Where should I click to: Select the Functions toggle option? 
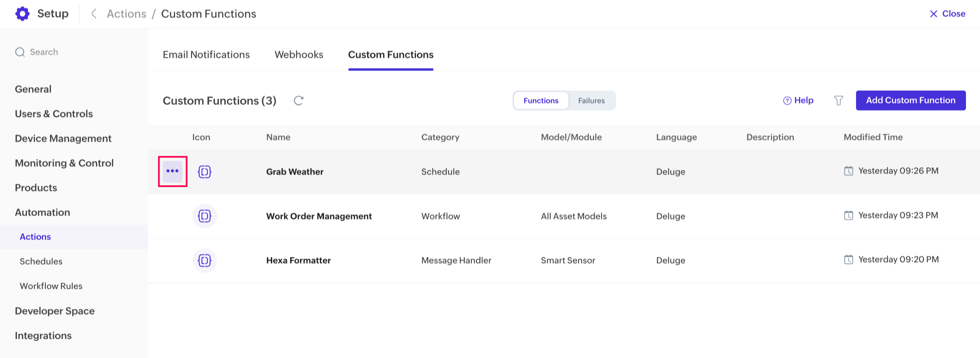(541, 100)
